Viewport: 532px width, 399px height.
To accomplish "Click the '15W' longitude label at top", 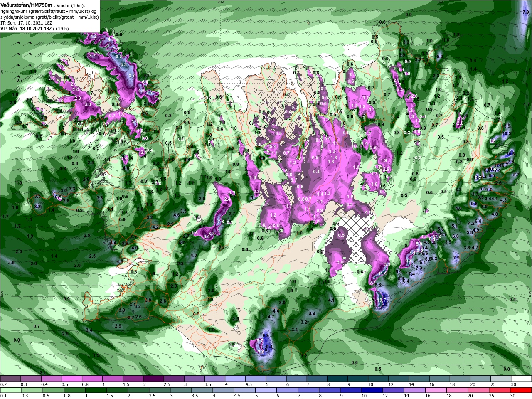I will click(x=440, y=2).
